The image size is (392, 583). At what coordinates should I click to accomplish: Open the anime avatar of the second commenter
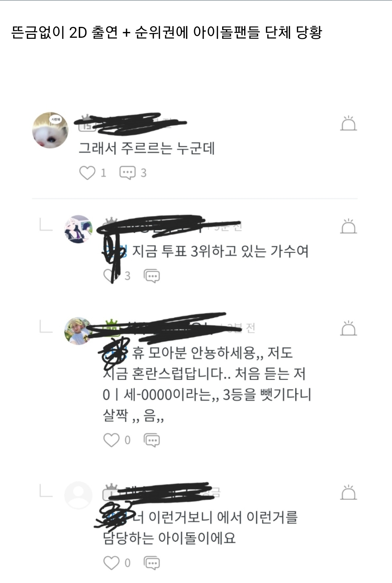click(x=78, y=229)
